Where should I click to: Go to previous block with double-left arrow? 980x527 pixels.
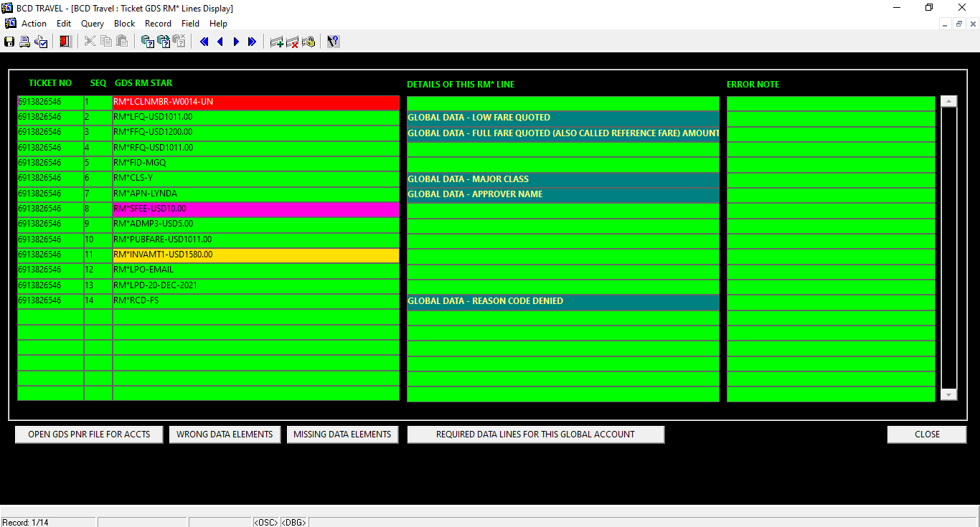point(204,42)
